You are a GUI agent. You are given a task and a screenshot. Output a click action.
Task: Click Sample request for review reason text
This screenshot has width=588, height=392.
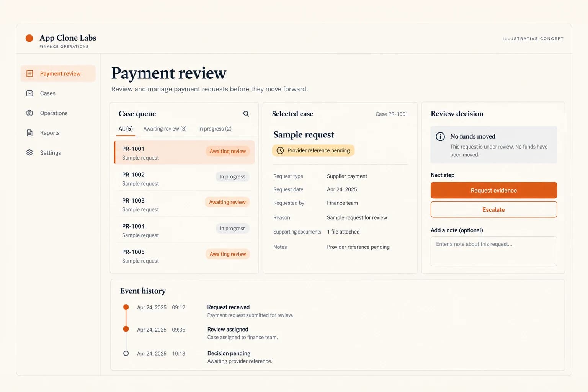357,217
